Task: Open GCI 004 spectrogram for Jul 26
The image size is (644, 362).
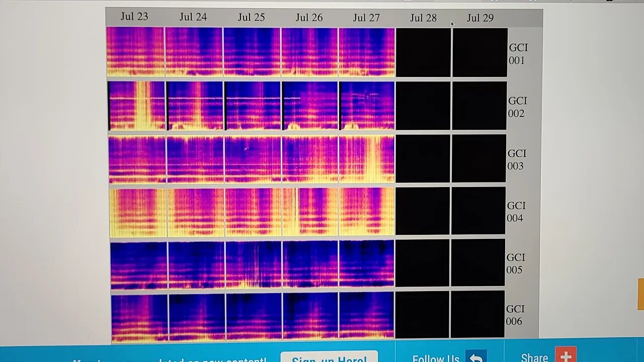Action: pos(310,212)
